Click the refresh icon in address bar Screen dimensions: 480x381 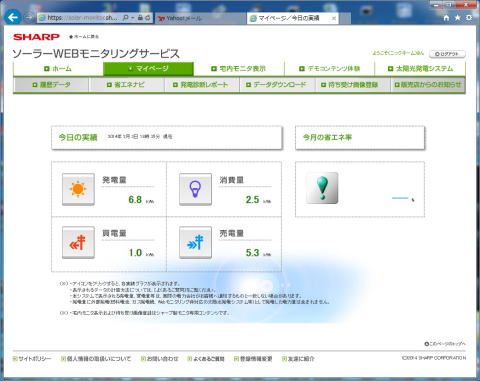[147, 18]
